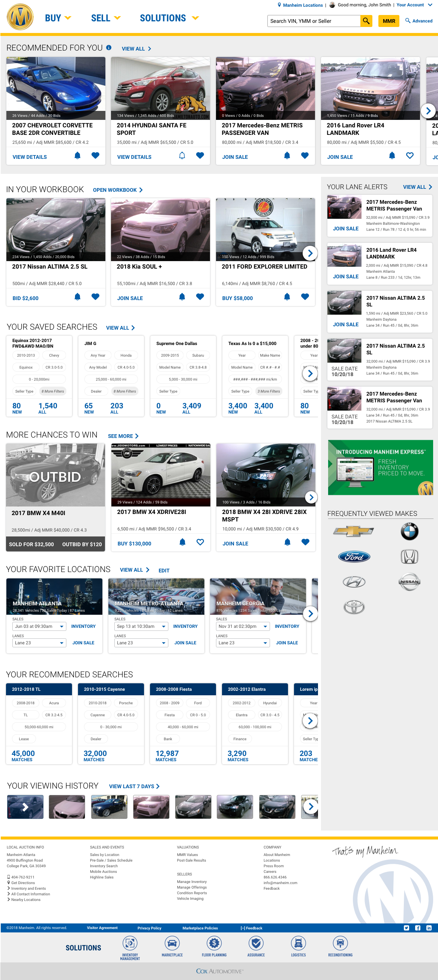Select the BMW make logo
The height and width of the screenshot is (980, 438).
coord(409,531)
